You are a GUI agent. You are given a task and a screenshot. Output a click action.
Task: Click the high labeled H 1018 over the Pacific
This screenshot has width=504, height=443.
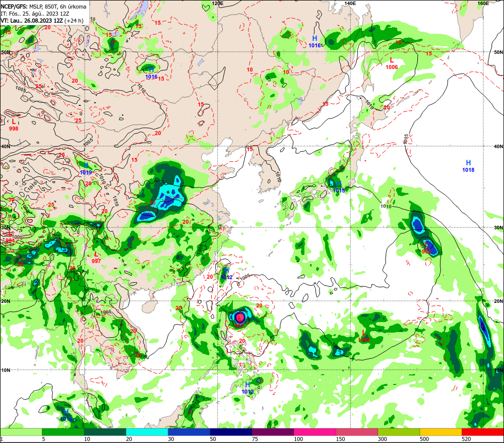click(468, 166)
